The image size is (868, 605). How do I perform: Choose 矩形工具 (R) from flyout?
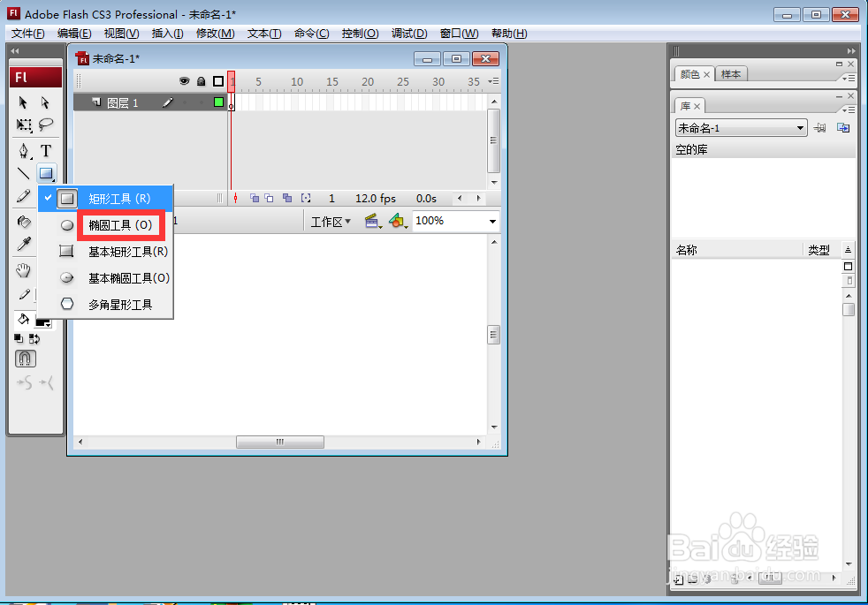point(106,199)
